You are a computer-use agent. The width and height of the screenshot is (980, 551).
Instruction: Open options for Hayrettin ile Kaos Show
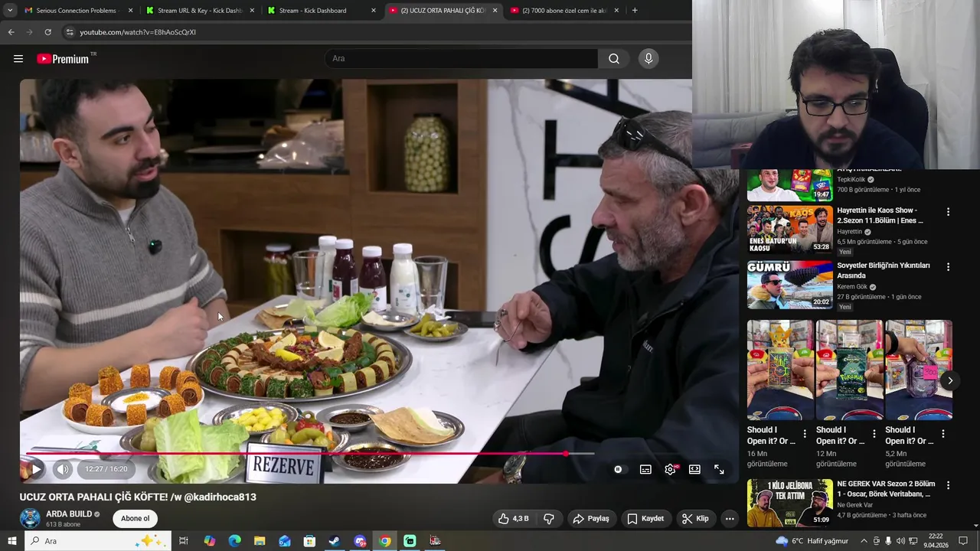948,212
